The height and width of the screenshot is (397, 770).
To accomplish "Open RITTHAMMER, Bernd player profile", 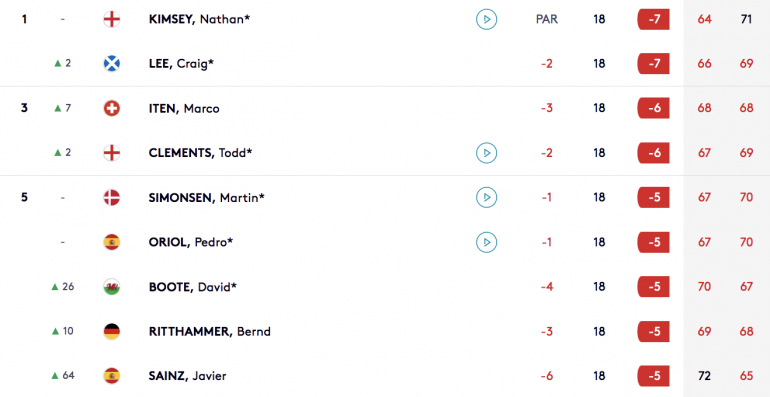I will 210,332.
